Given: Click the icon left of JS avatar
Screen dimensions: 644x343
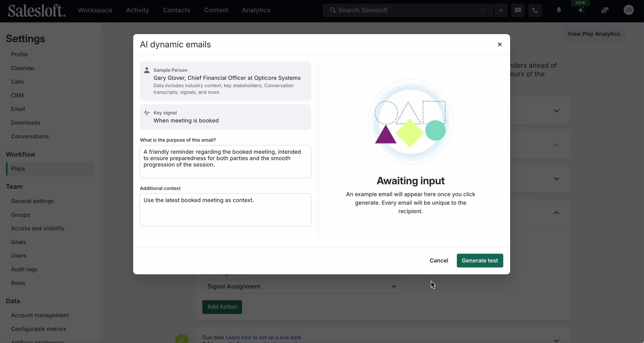Looking at the screenshot, I should [x=604, y=10].
